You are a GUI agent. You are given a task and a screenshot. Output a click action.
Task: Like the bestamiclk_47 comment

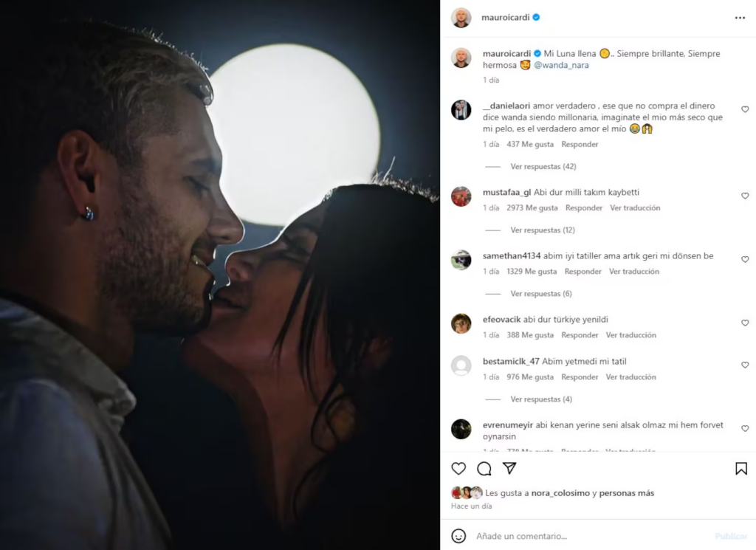(745, 365)
